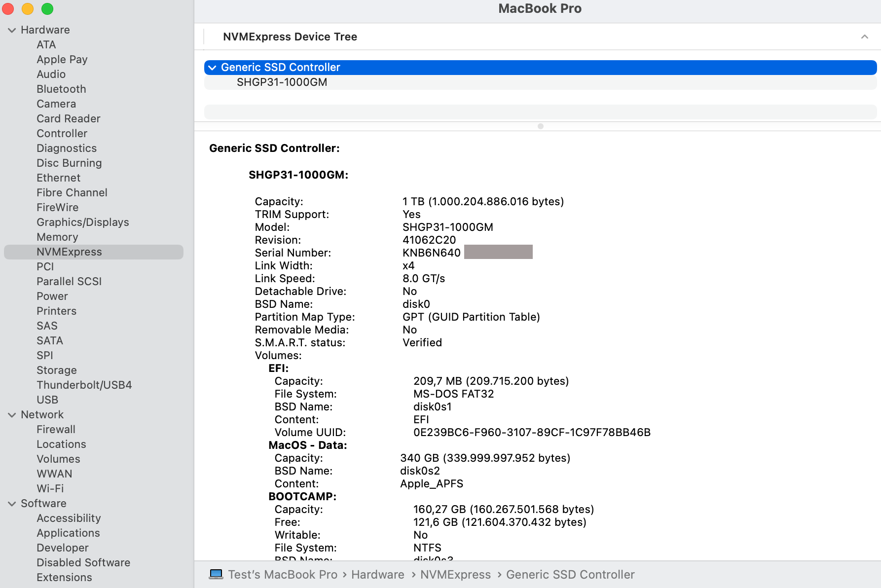Click Hardware in the path bar
Viewport: 881px width, 588px height.
click(x=378, y=575)
